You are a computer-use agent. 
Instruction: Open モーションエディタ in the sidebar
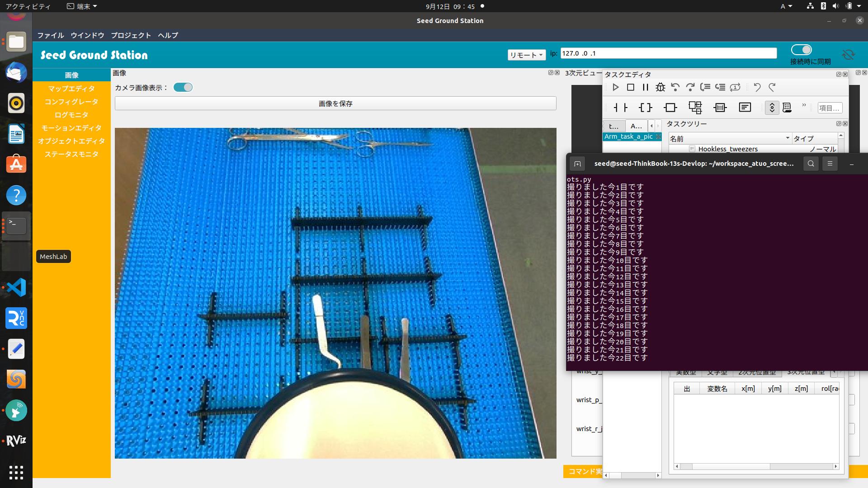(x=71, y=128)
